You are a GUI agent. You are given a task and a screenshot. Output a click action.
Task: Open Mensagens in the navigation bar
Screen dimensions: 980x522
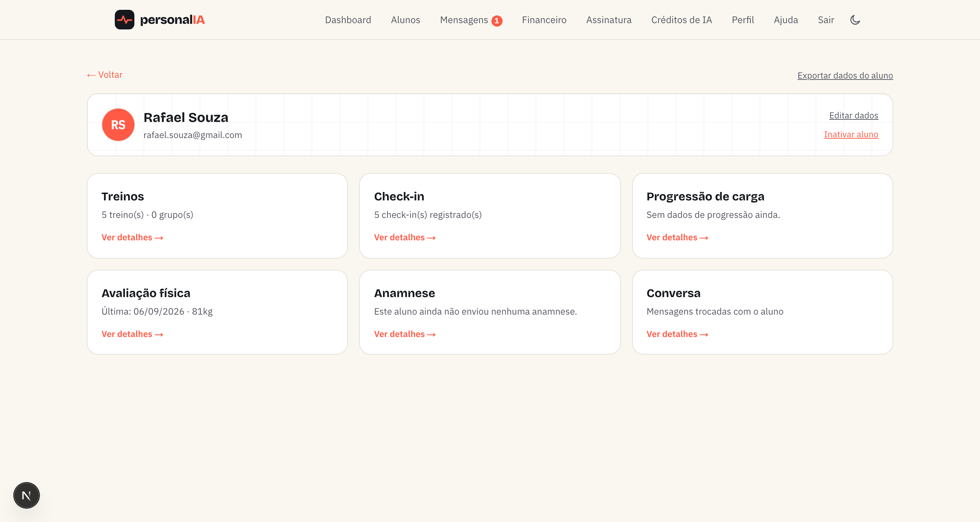[x=464, y=20]
